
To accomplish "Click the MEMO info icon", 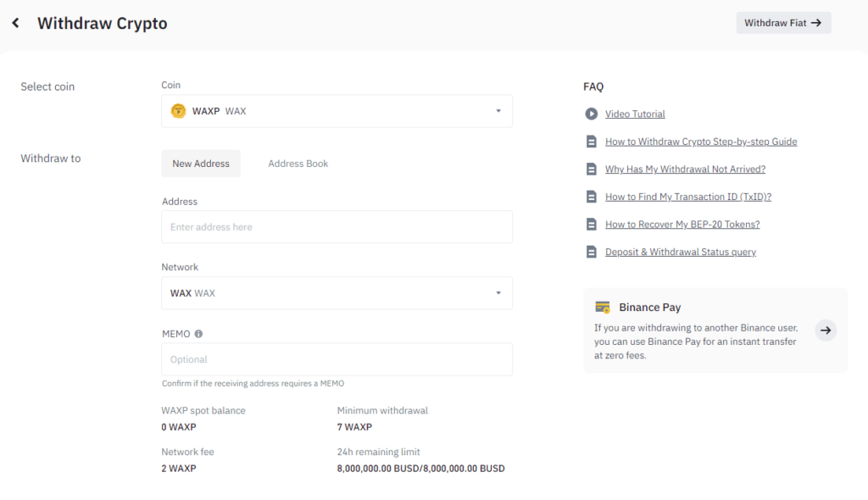I will coord(198,334).
